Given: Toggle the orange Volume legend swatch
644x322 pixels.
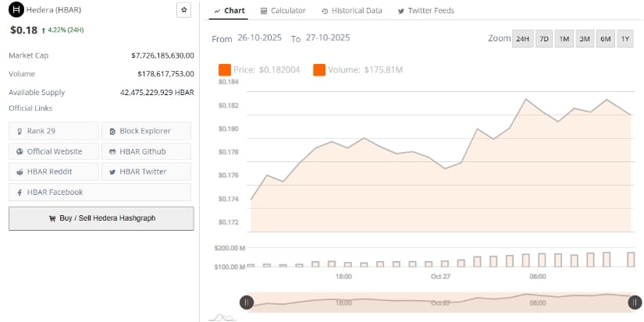Looking at the screenshot, I should tap(319, 70).
